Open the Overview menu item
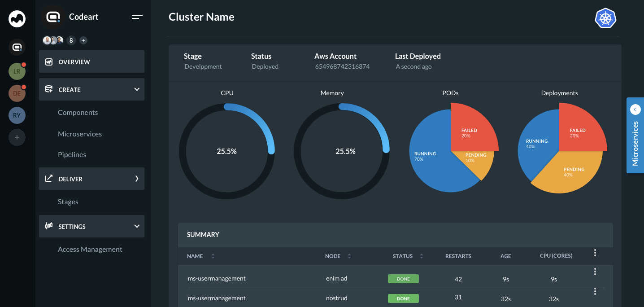 point(91,61)
